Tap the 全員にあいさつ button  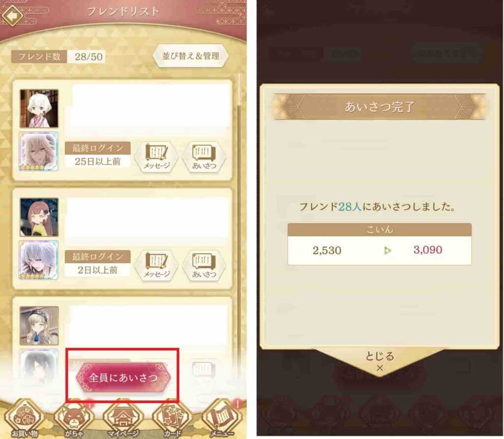pyautogui.click(x=123, y=377)
